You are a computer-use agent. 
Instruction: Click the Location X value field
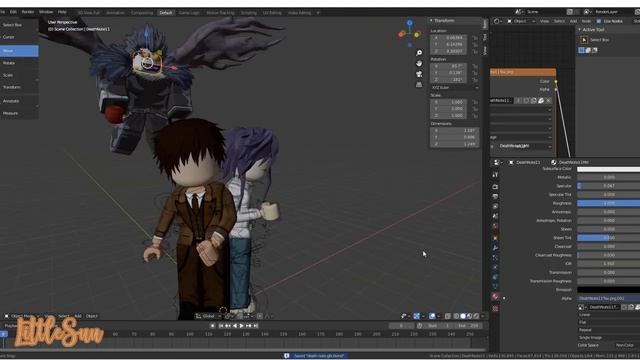[449, 38]
